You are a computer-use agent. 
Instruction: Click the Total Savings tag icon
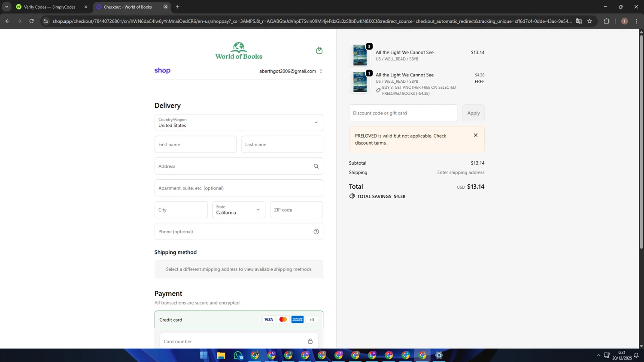coord(352,196)
